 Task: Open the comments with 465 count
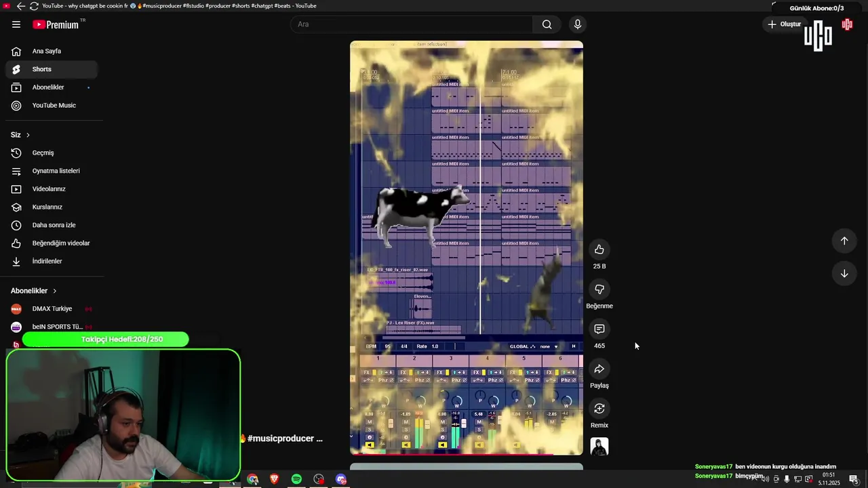599,329
